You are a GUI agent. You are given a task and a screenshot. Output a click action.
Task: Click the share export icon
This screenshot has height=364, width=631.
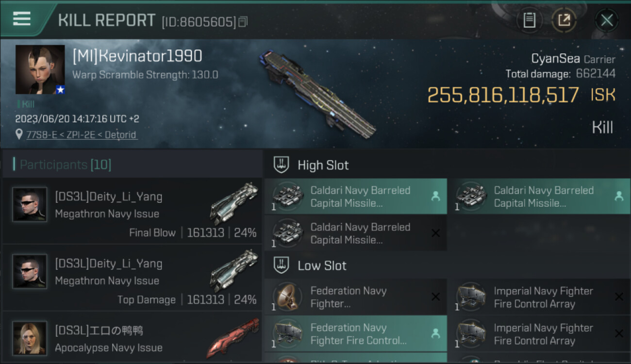[x=564, y=20]
